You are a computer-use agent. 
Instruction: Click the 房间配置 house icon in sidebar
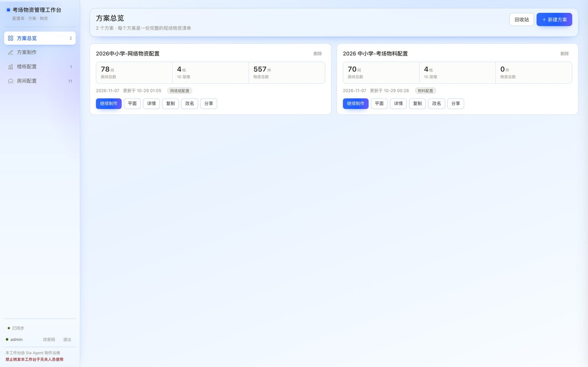(x=11, y=81)
